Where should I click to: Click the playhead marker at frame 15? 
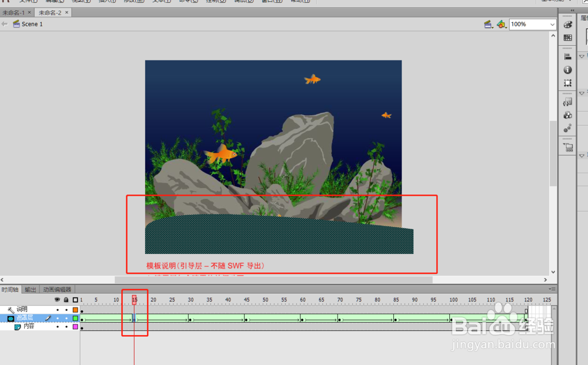click(134, 300)
